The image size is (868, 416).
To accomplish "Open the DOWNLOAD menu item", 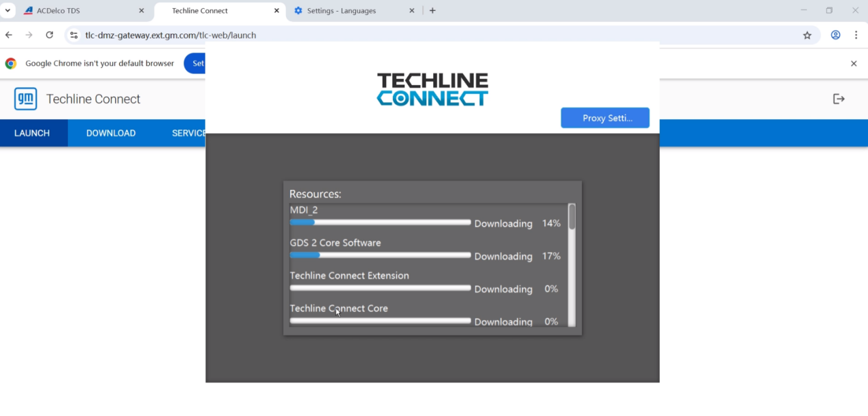I will pyautogui.click(x=111, y=133).
